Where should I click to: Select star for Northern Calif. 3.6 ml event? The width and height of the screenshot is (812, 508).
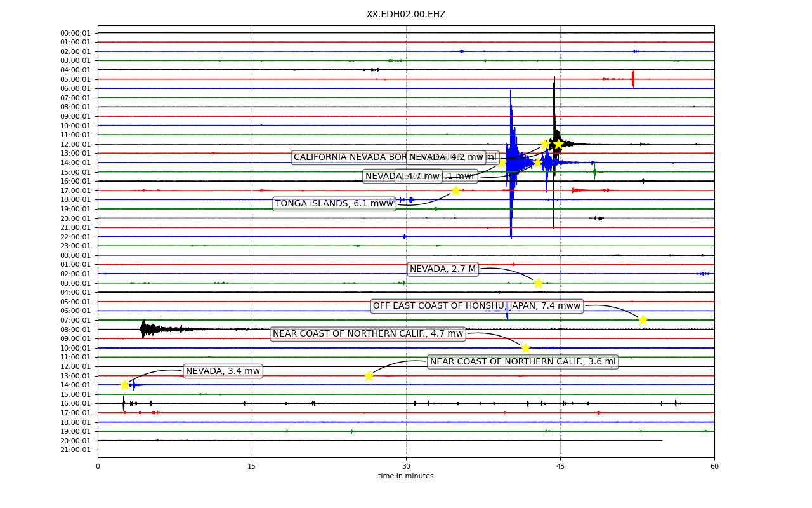point(369,376)
